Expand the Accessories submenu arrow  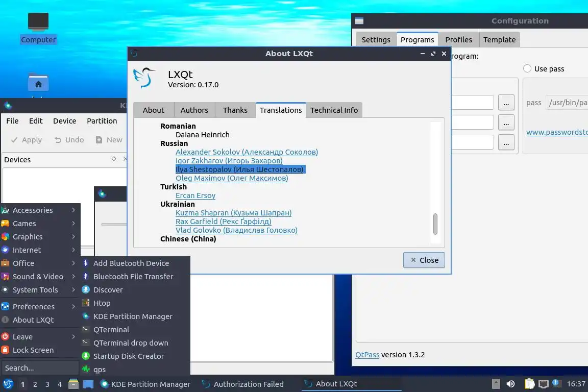[x=73, y=210]
